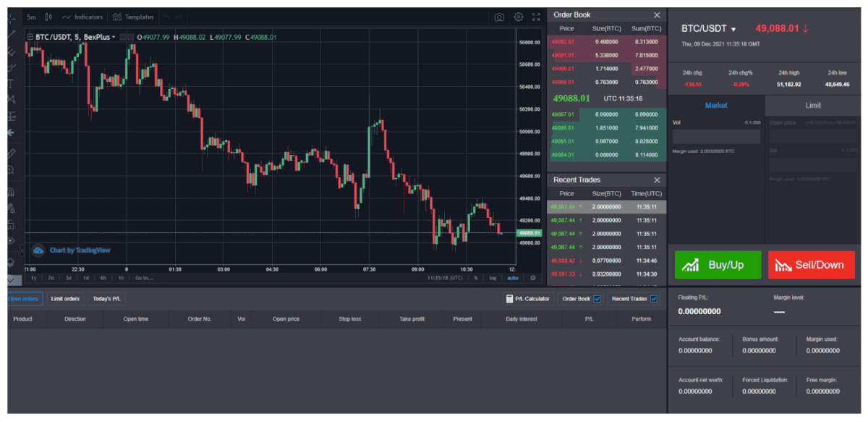The image size is (868, 422).
Task: Switch chart to fullscreen mode
Action: click(x=536, y=17)
